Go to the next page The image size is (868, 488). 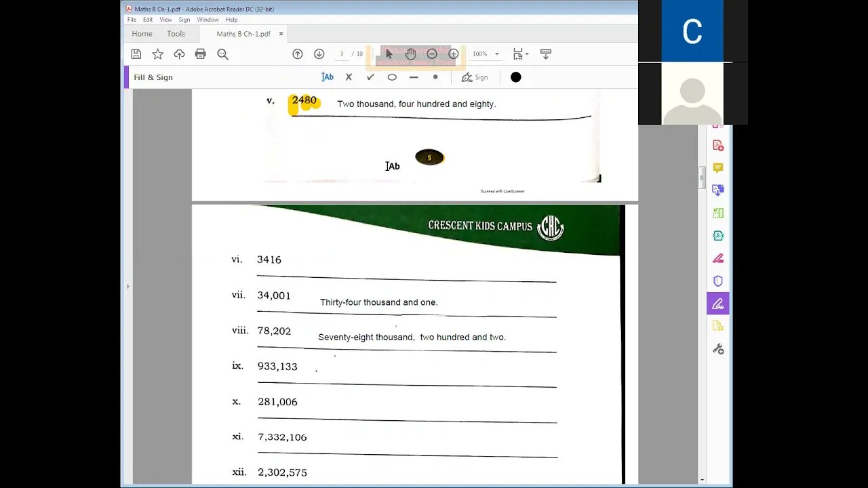click(319, 54)
